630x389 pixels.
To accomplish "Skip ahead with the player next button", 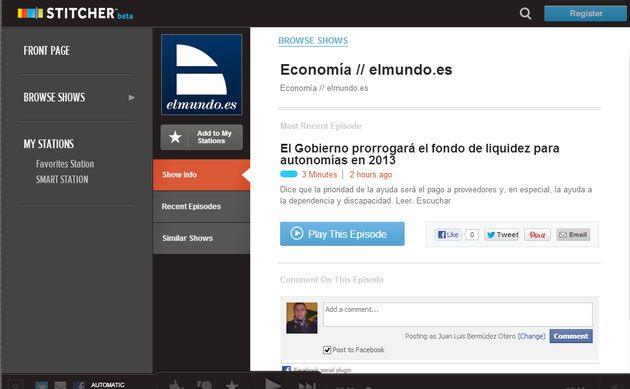I will coord(307,385).
